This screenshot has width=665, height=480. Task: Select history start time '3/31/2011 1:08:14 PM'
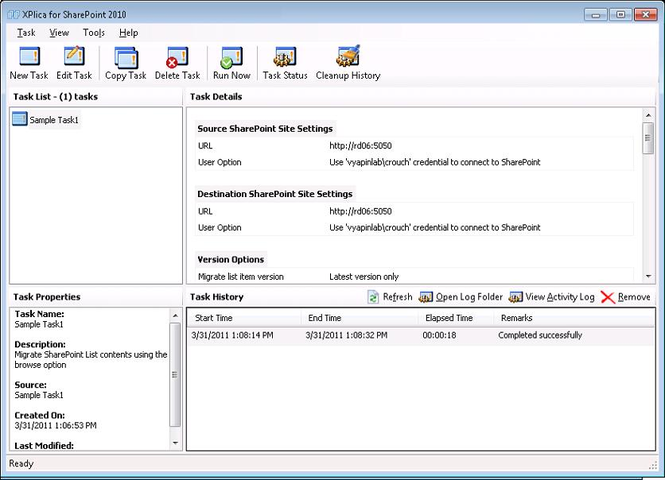click(x=232, y=335)
